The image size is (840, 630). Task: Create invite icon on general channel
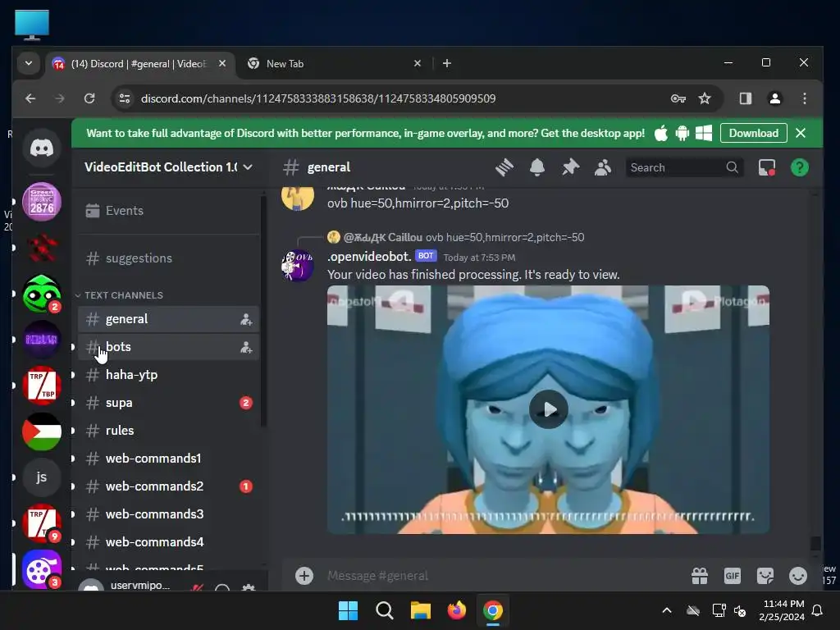click(246, 320)
